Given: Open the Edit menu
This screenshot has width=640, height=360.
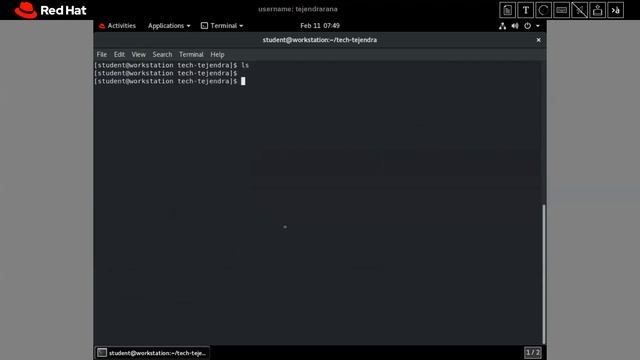Looking at the screenshot, I should [119, 54].
